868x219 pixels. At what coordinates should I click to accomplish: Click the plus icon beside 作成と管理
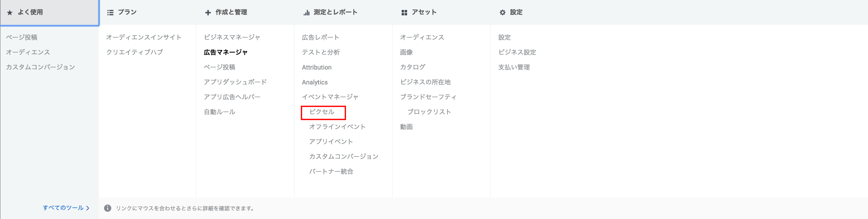click(x=208, y=13)
